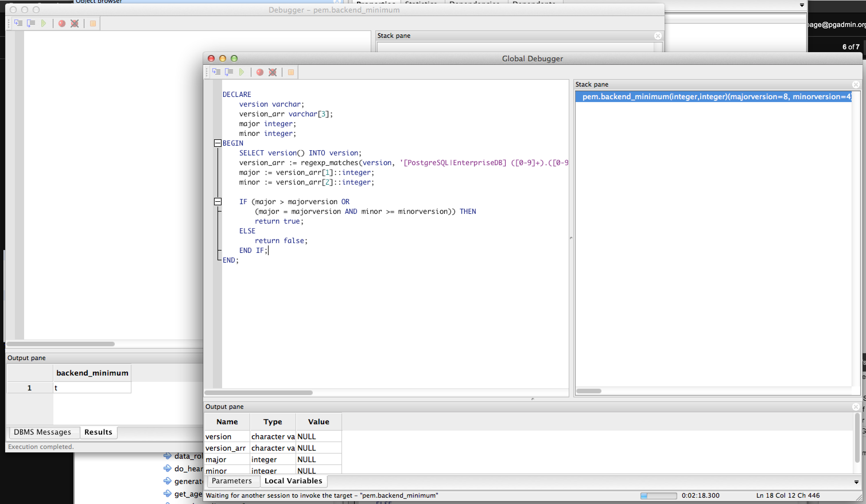The image size is (866, 504).
Task: Click the get_age function arrow icon
Action: click(x=167, y=493)
